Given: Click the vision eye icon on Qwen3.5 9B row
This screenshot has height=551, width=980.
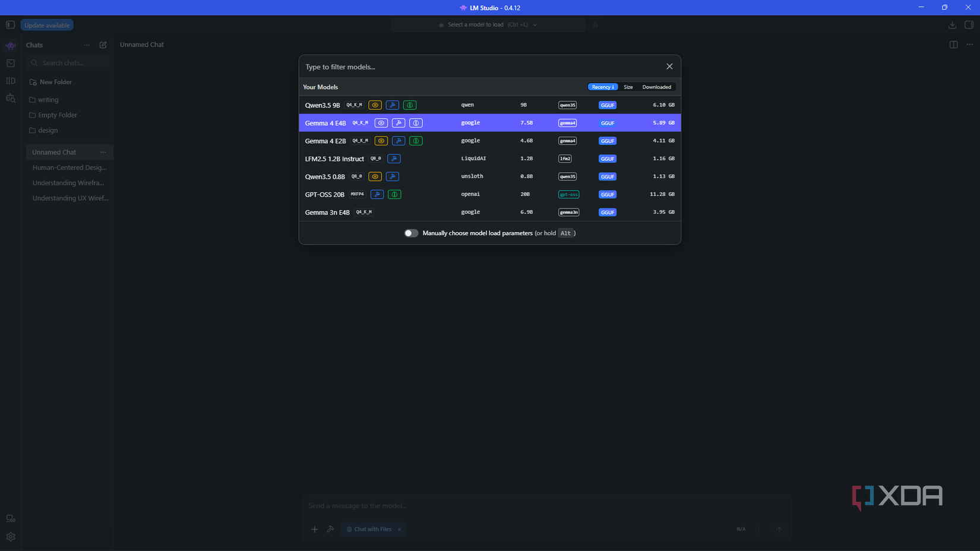Looking at the screenshot, I should [x=375, y=105].
